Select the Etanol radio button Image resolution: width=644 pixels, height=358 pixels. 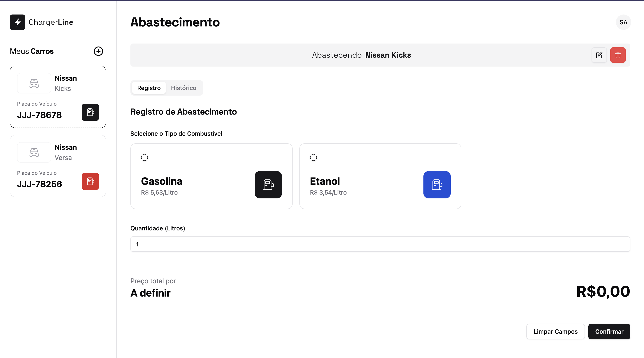point(313,157)
